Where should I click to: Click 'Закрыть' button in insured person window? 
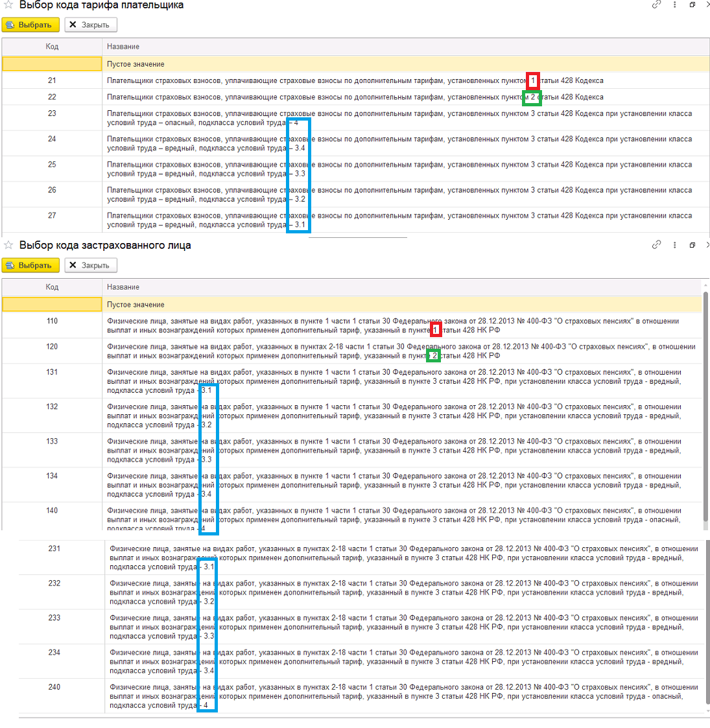tap(91, 265)
